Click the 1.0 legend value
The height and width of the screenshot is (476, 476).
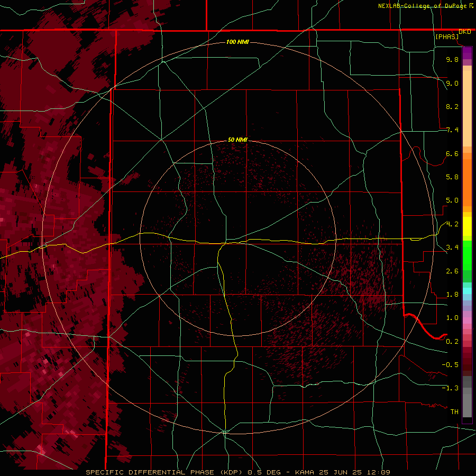pos(452,318)
